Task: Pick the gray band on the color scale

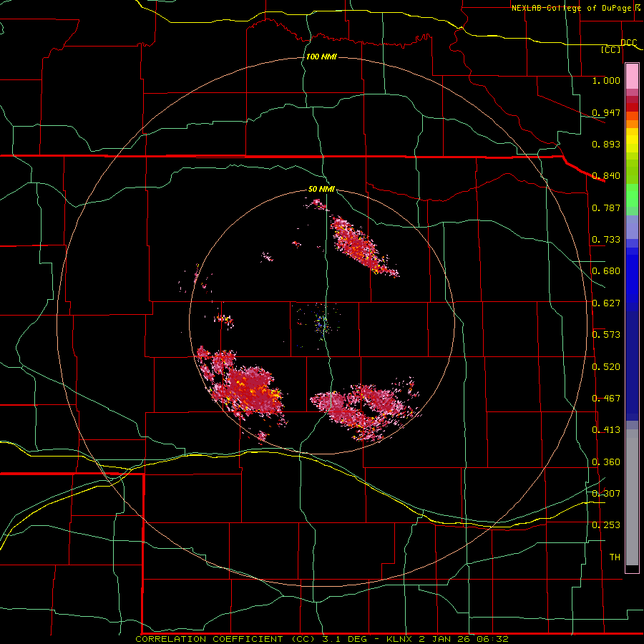Action: click(632, 497)
